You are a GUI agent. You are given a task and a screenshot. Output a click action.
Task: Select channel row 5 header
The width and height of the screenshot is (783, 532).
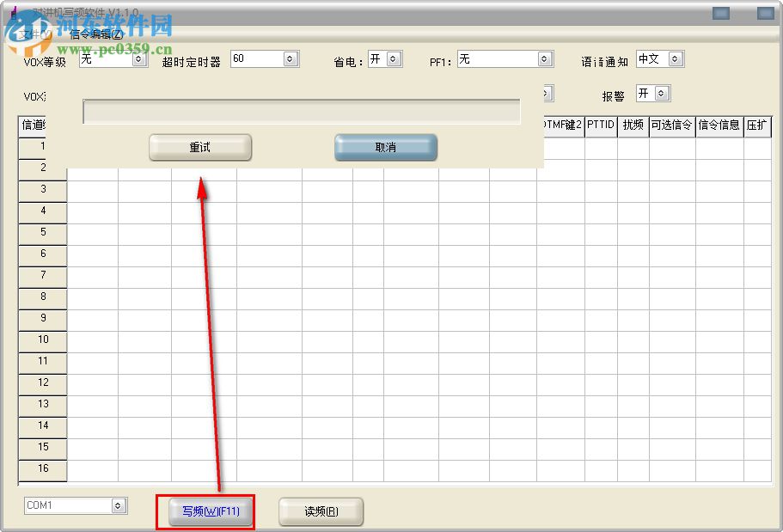pyautogui.click(x=43, y=234)
